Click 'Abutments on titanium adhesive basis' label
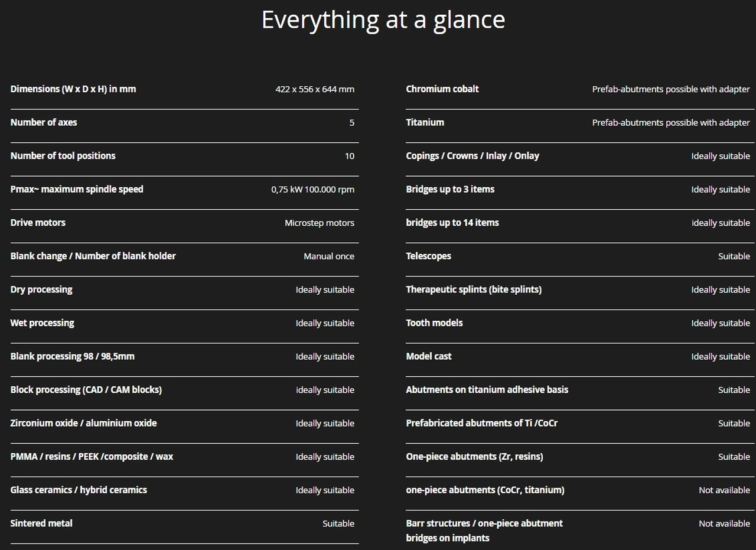The height and width of the screenshot is (550, 756). click(487, 390)
